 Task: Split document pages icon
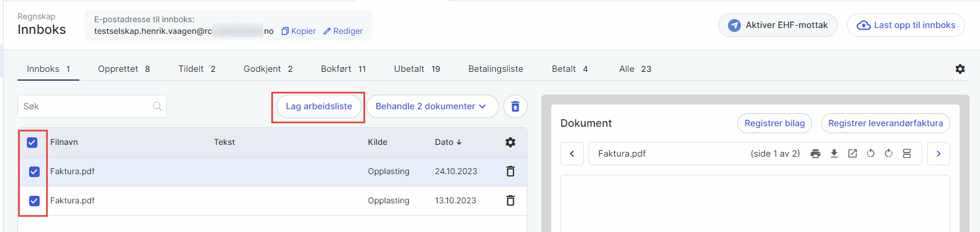pos(907,154)
